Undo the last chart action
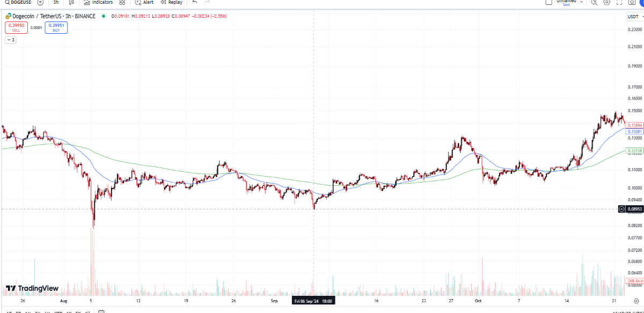 coord(195,2)
